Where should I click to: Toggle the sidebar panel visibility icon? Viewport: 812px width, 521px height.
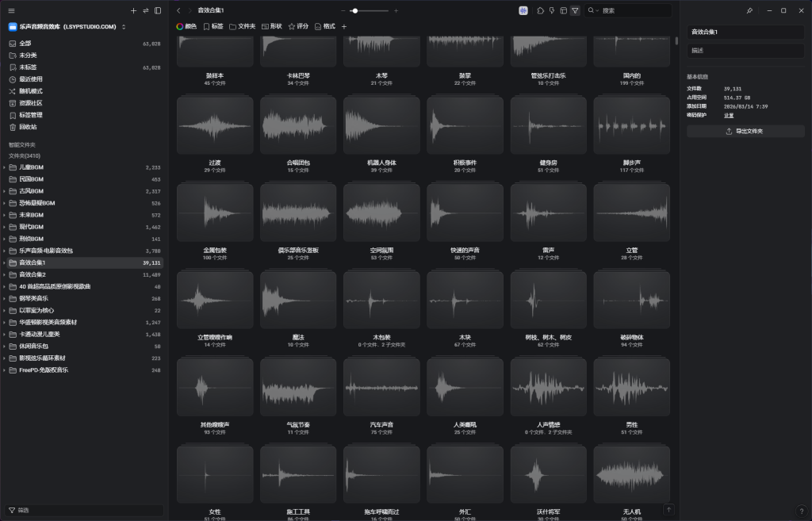(158, 11)
